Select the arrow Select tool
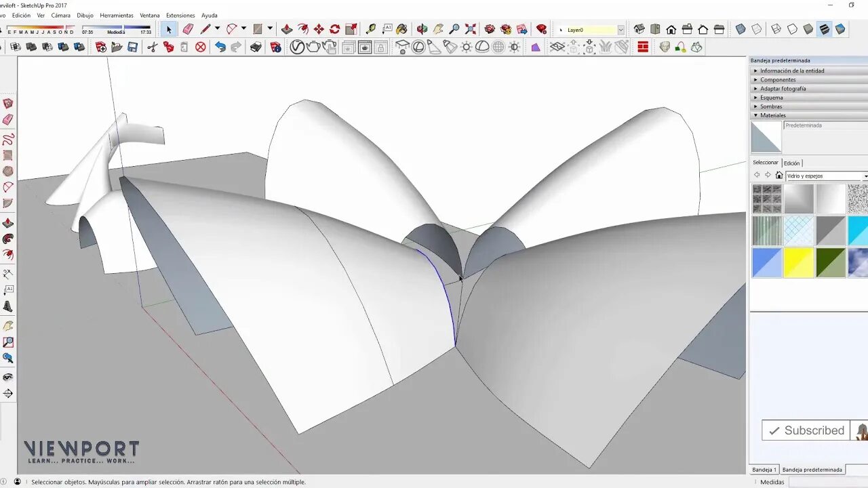This screenshot has width=868, height=488. (169, 29)
